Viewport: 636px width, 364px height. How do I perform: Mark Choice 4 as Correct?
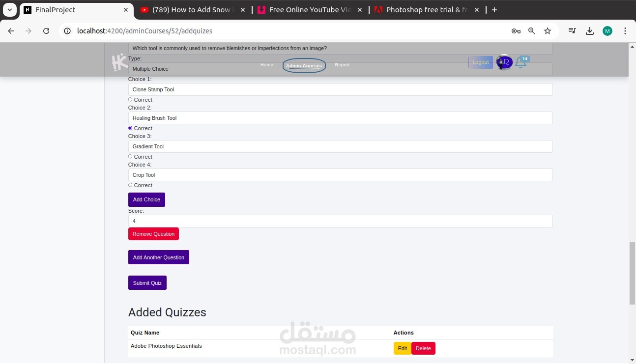pos(130,185)
